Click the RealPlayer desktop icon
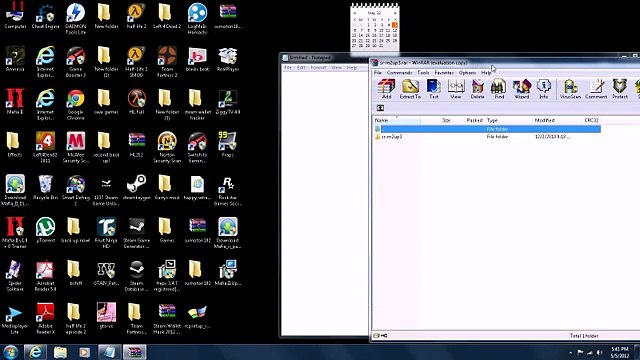640x360 pixels. pos(228,59)
